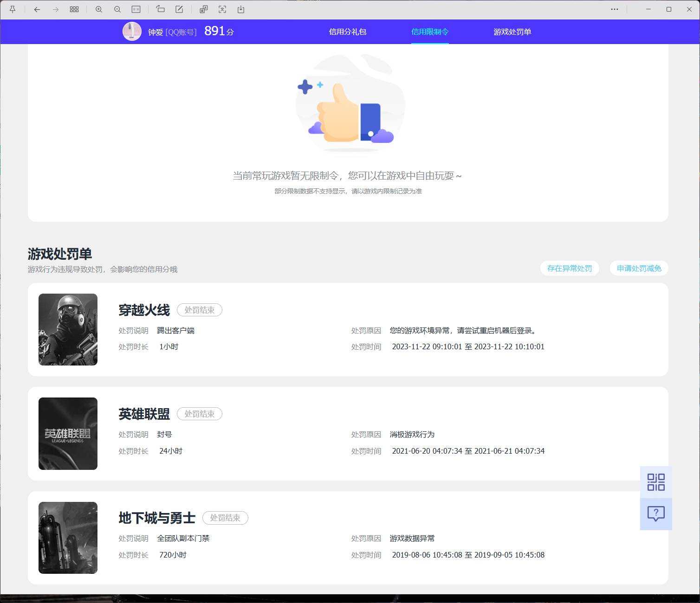
Task: Open the three-dot more options menu
Action: point(615,9)
